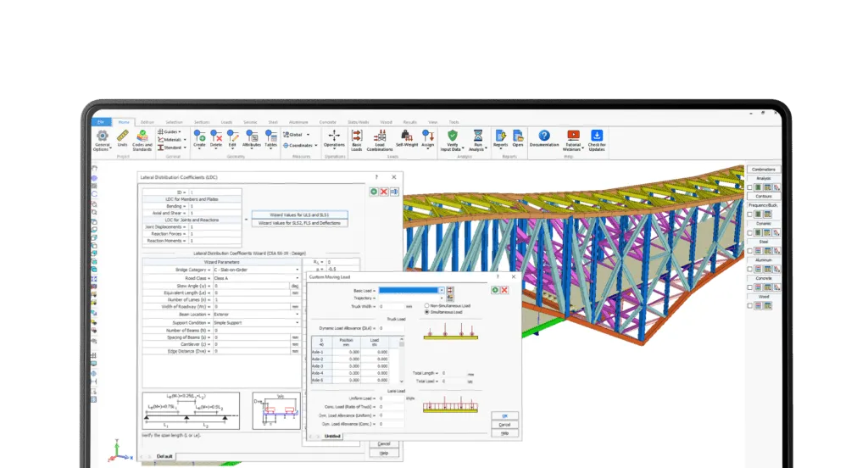Switch to the Edition ribbon tab
The image size is (868, 468).
click(147, 122)
